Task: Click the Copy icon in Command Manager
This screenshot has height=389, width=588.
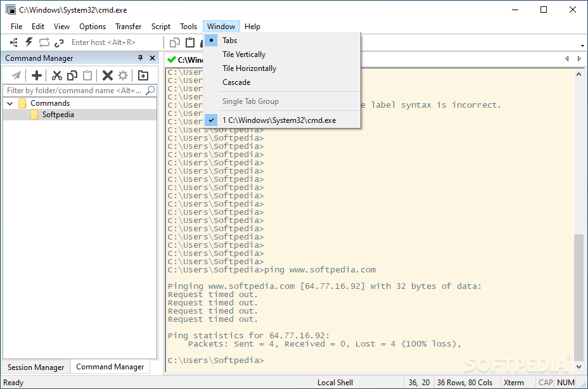Action: (x=72, y=75)
